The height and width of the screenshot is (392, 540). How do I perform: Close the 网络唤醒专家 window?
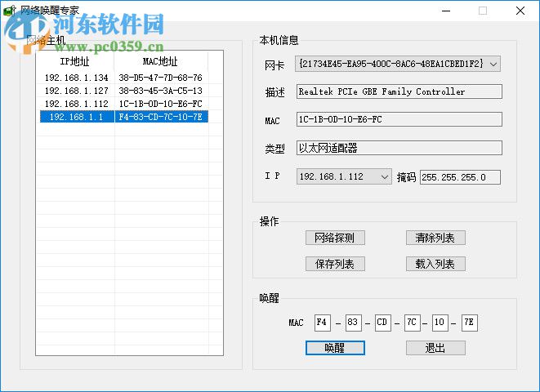coord(520,11)
